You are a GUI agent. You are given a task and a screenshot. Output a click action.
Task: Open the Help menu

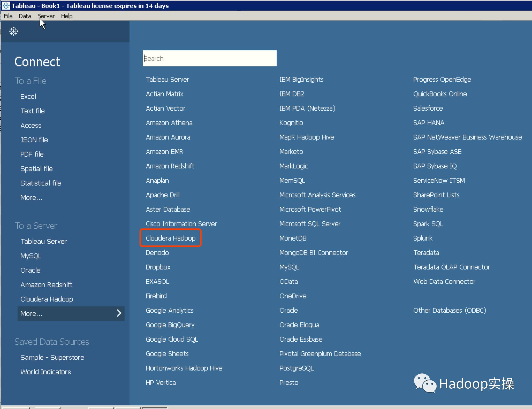point(67,16)
